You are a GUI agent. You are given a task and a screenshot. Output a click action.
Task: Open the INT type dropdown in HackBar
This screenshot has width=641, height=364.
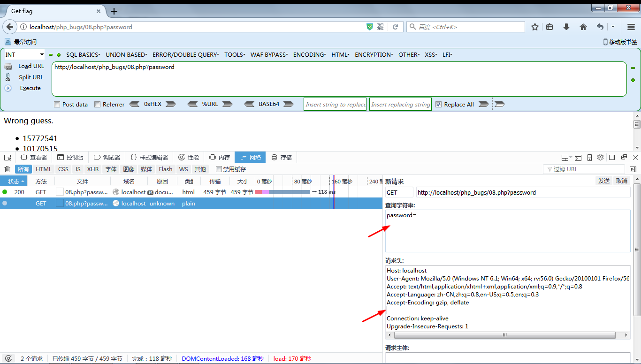point(24,54)
